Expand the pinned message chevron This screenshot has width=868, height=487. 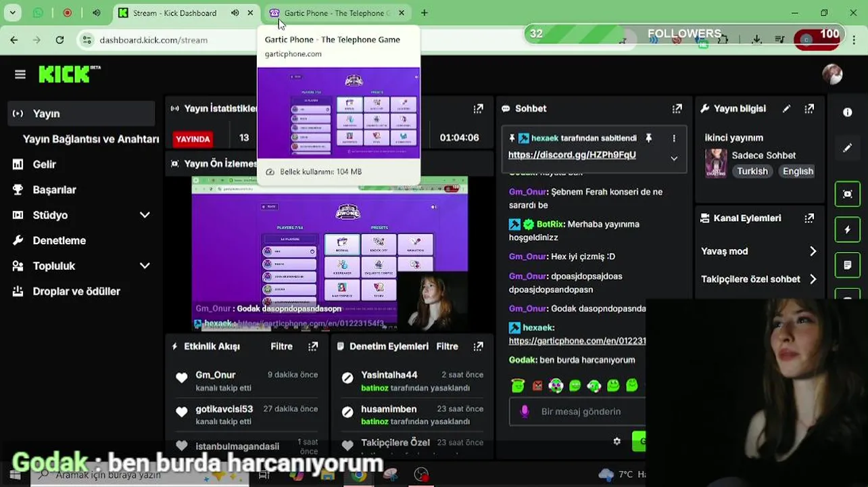coord(674,158)
